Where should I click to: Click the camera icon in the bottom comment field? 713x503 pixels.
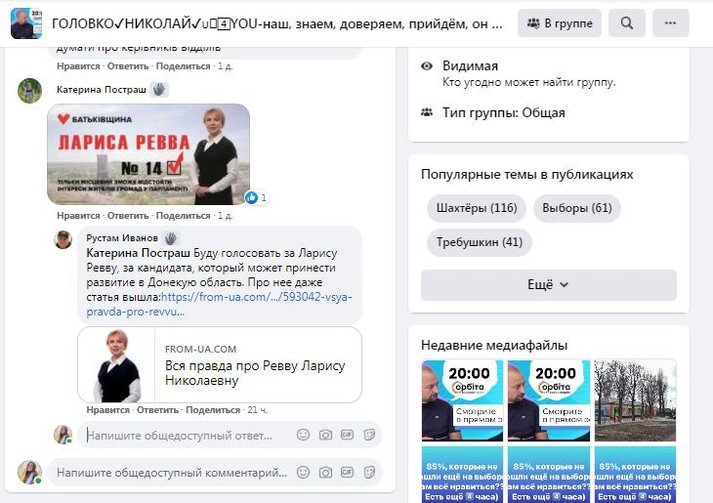pyautogui.click(x=325, y=473)
